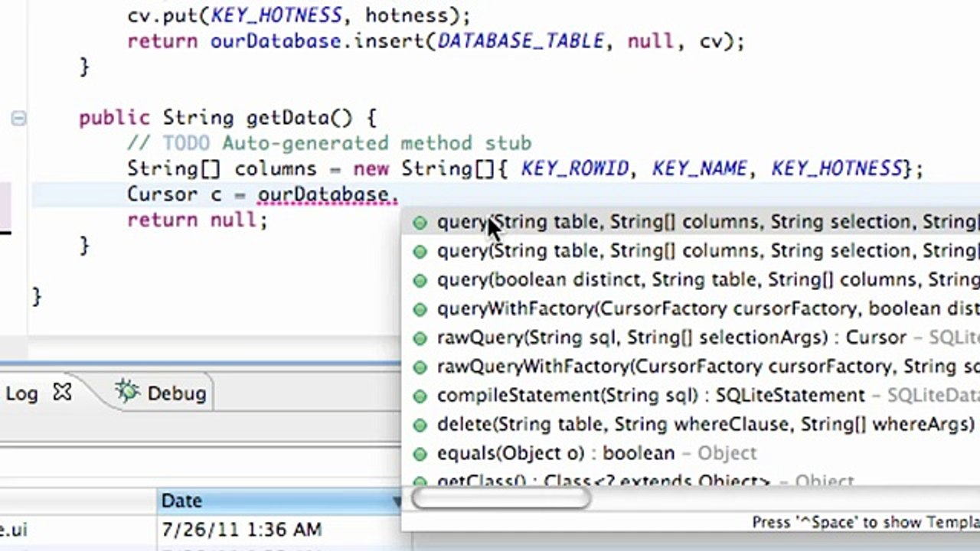
Task: Click green method icon beside equals
Action: pos(420,454)
